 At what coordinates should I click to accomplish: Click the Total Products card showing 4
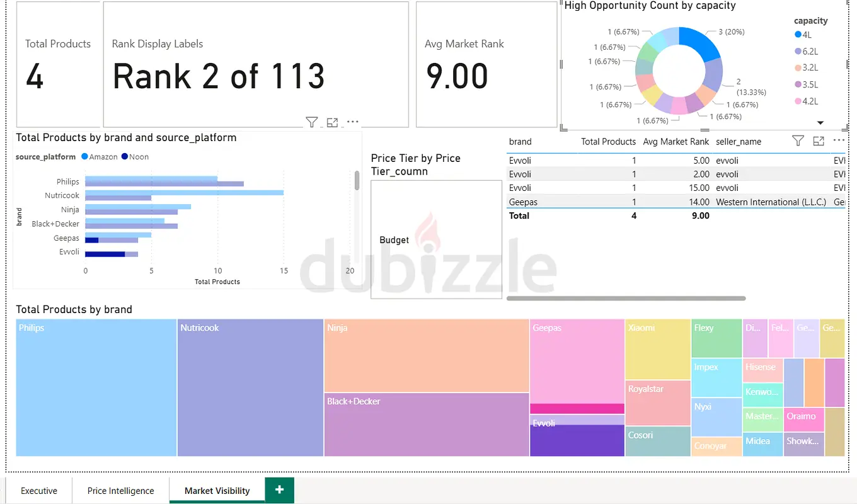click(58, 64)
